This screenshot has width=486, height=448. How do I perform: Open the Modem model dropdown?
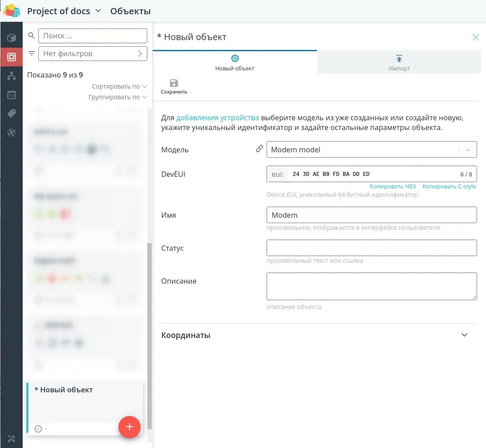pyautogui.click(x=468, y=150)
